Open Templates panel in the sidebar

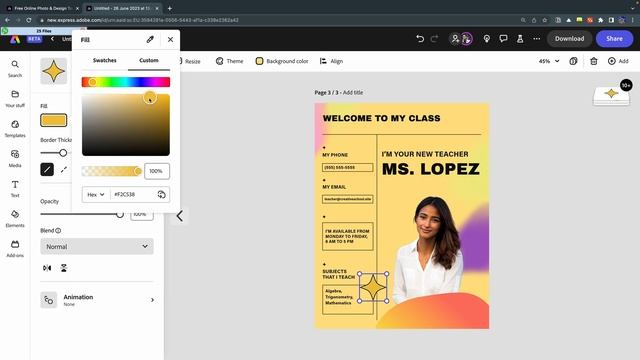(15, 129)
